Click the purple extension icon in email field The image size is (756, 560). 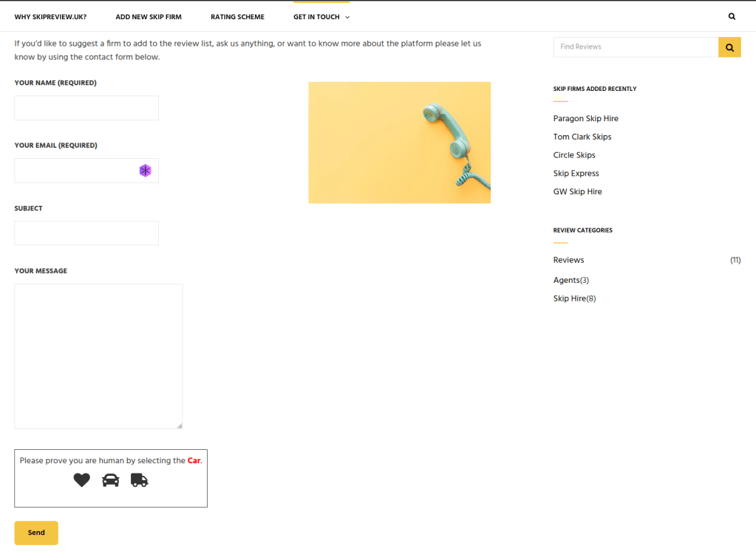[145, 171]
